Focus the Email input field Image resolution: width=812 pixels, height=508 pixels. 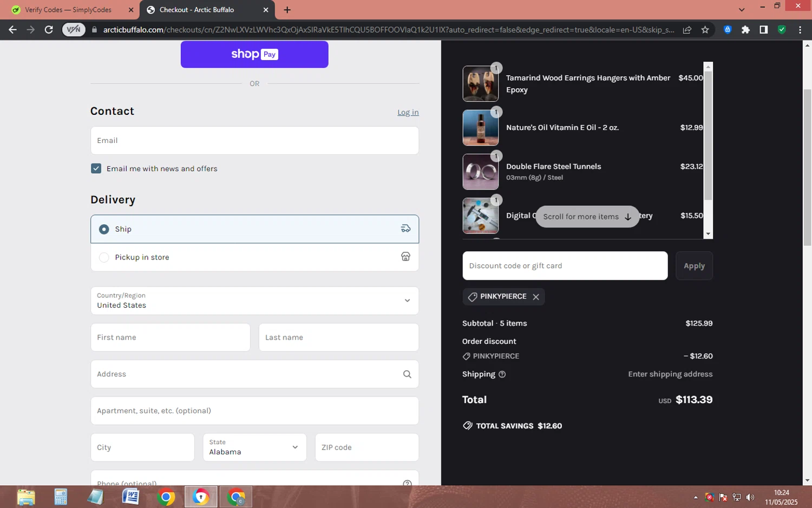click(254, 141)
